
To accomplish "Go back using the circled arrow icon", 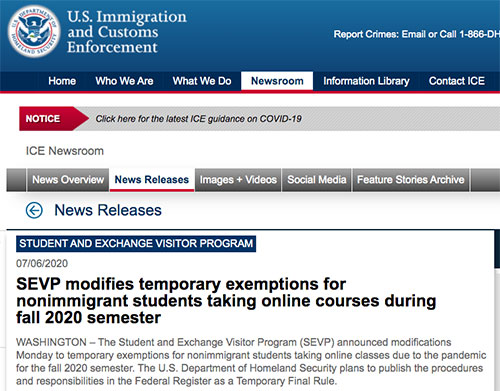I will (x=34, y=210).
